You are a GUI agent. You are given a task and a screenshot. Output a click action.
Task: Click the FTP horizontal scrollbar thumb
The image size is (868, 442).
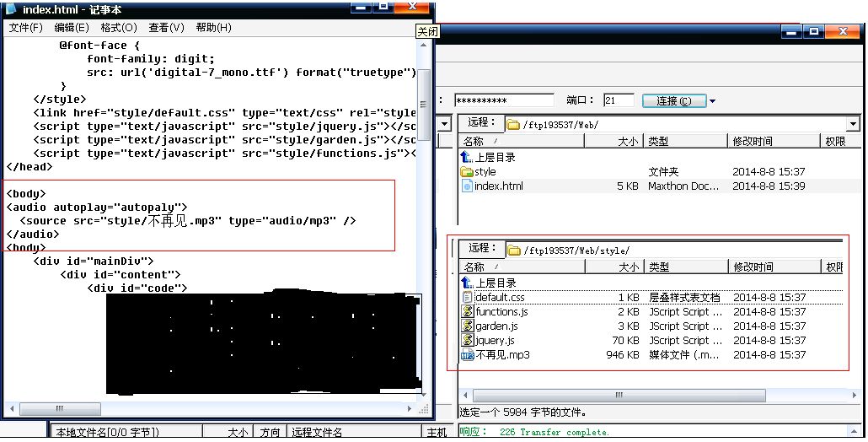[x=619, y=395]
